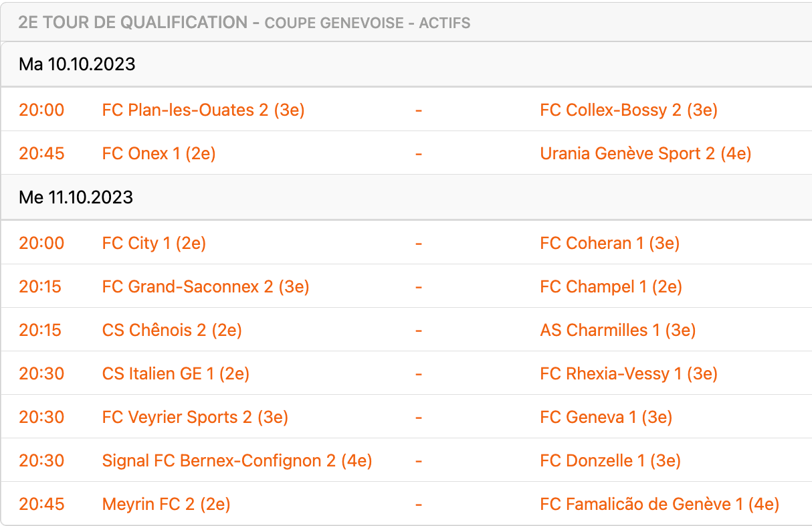This screenshot has width=812, height=526.
Task: Open Signal FC Bernex-Confignon 2 (4e)
Action: click(237, 460)
